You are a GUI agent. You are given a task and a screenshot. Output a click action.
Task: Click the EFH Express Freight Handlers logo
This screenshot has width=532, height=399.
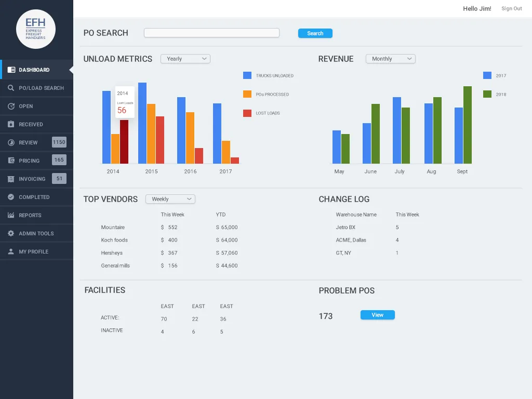[x=36, y=29]
